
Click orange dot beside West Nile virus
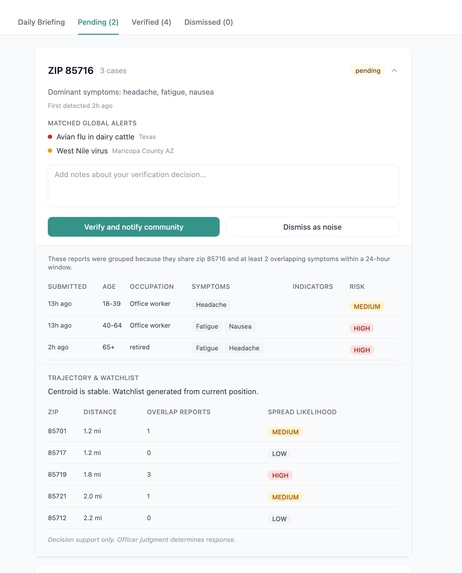click(x=50, y=151)
